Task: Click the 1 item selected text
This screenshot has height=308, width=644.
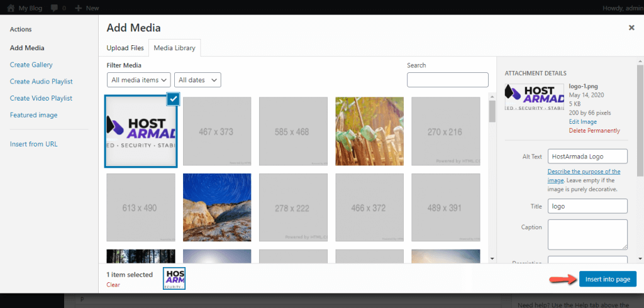Action: click(x=130, y=275)
